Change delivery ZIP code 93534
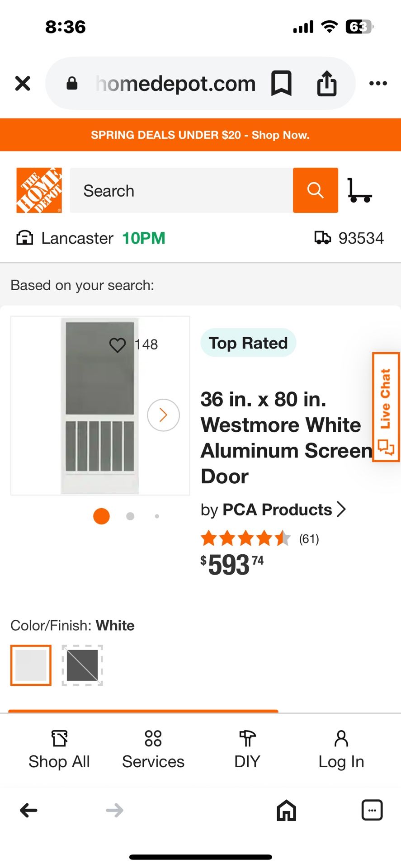 [x=349, y=238]
